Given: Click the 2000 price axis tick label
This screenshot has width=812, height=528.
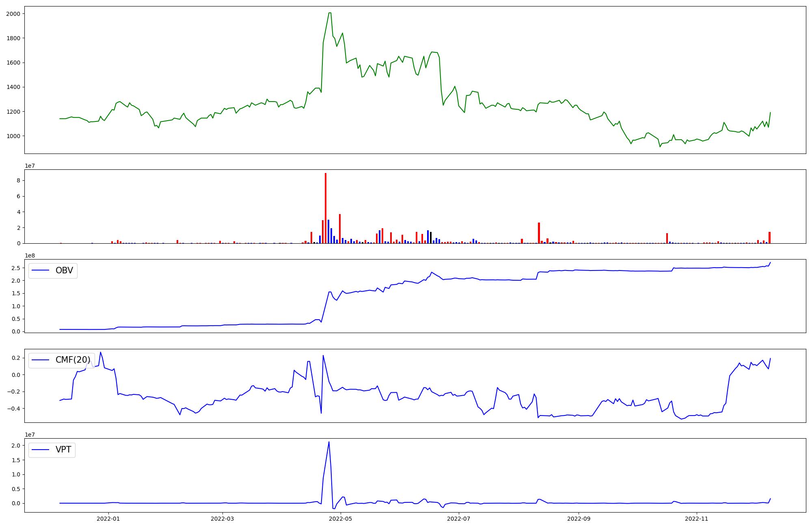Looking at the screenshot, I should pyautogui.click(x=13, y=14).
